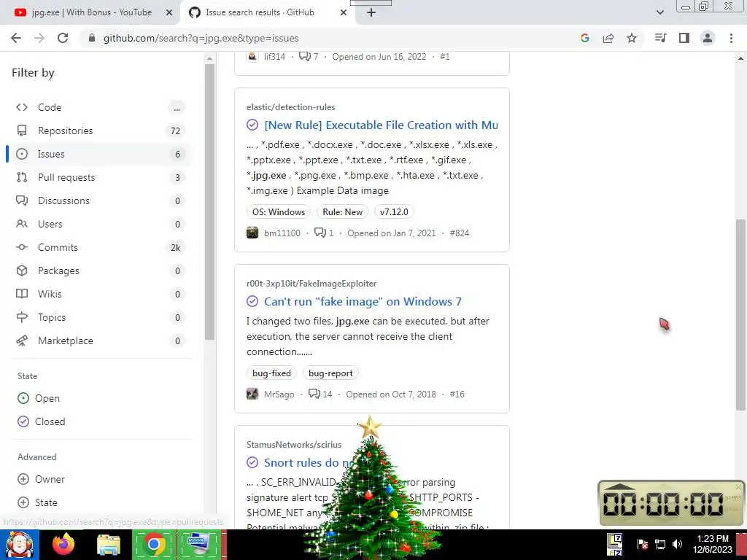Screen dimensions: 747x560
Task: Close the jpg.exe YouTube tab
Action: [x=169, y=12]
